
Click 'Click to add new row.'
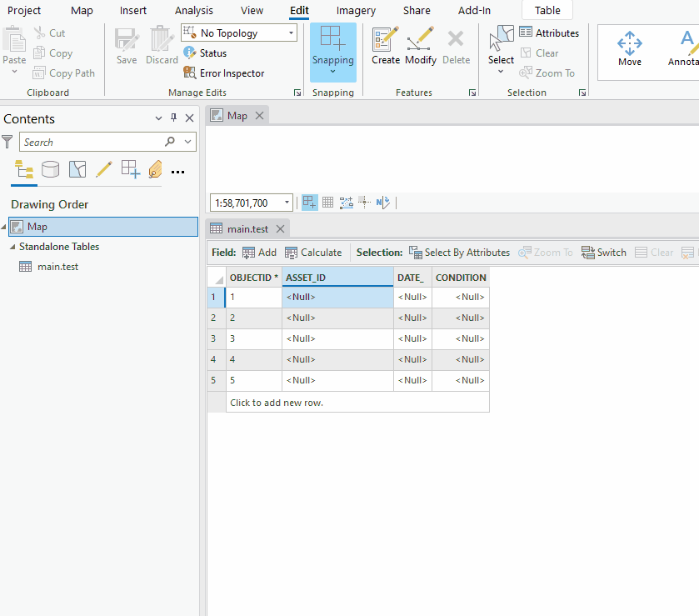(x=277, y=403)
